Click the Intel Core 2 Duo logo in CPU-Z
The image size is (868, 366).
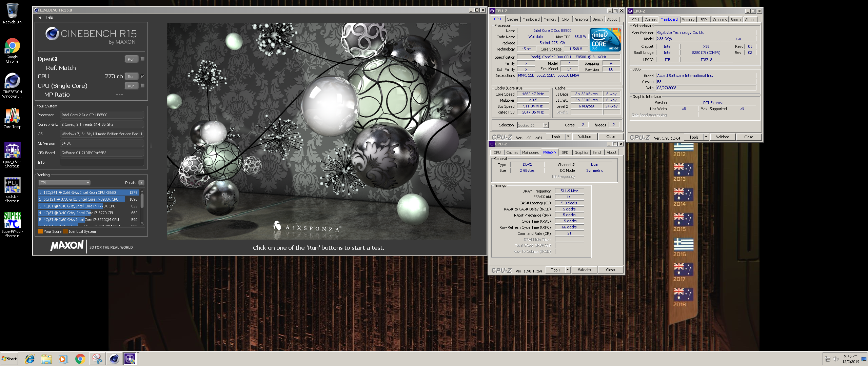coord(605,40)
